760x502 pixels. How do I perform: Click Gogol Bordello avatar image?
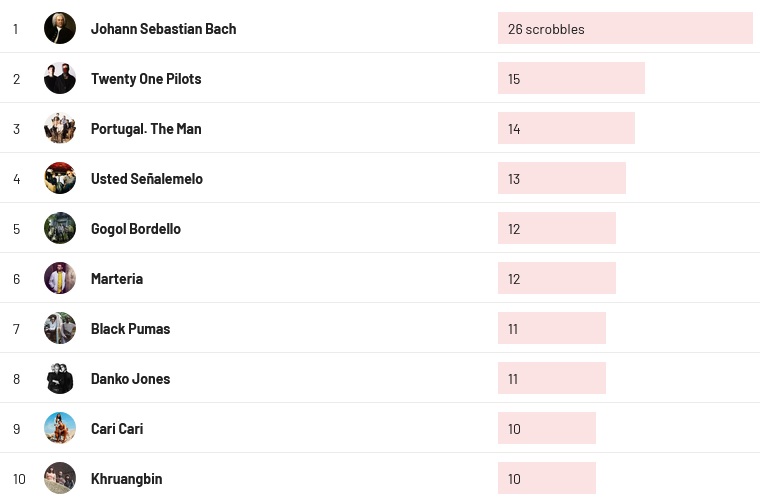[60, 228]
